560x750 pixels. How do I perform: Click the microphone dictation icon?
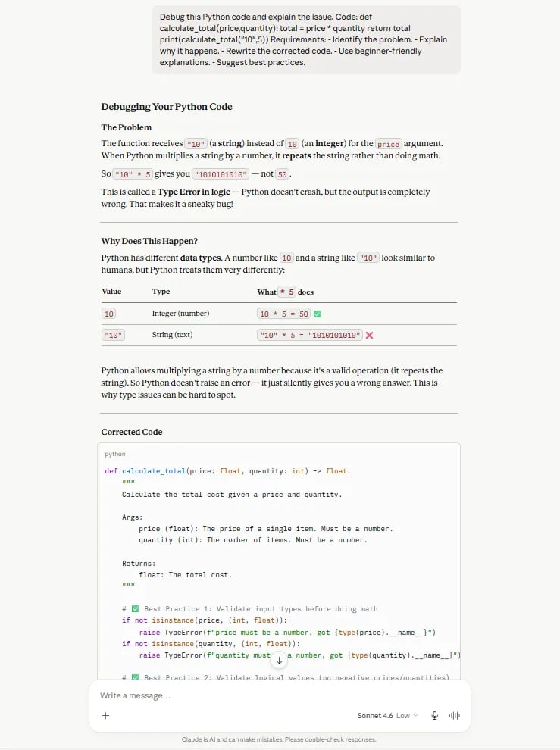coord(435,716)
